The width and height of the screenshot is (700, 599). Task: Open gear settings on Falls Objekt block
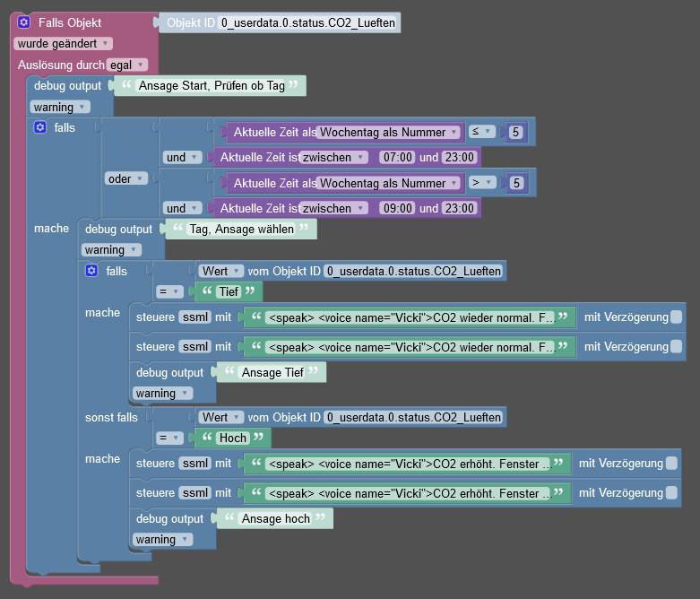[x=23, y=22]
